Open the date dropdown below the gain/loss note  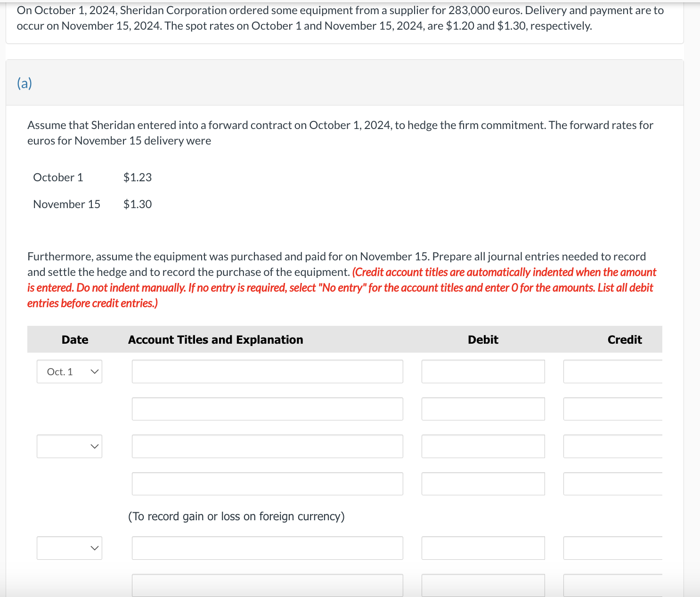[x=69, y=548]
